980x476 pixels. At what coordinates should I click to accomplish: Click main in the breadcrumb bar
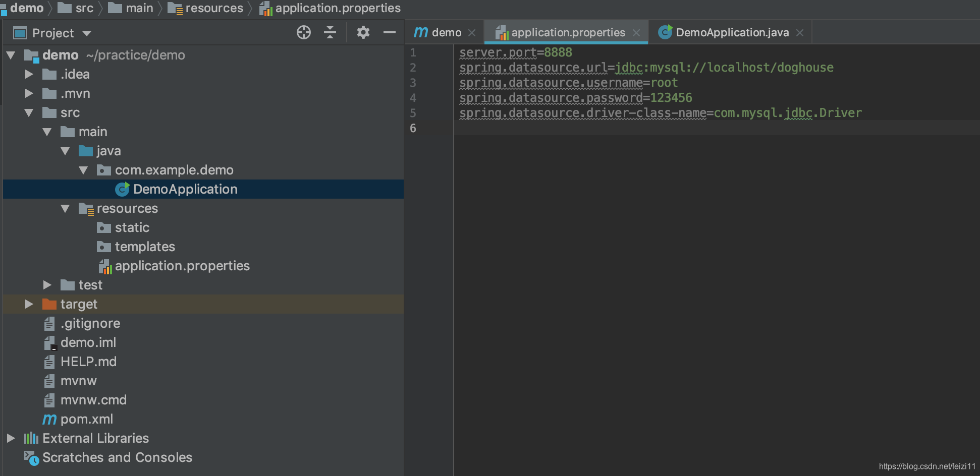tap(140, 8)
